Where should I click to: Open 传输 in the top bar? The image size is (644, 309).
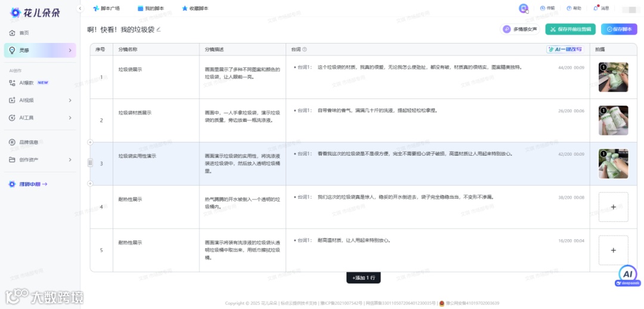pos(547,8)
